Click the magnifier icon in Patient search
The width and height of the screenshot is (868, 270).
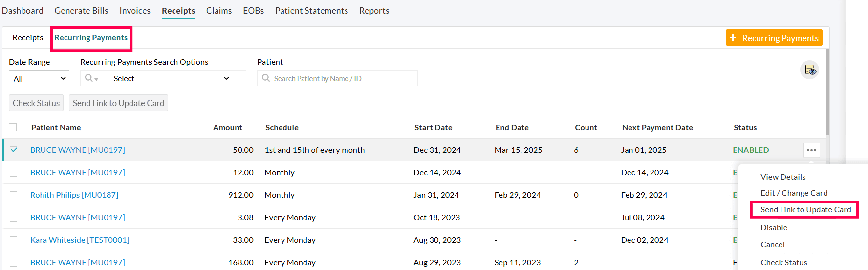(x=266, y=78)
